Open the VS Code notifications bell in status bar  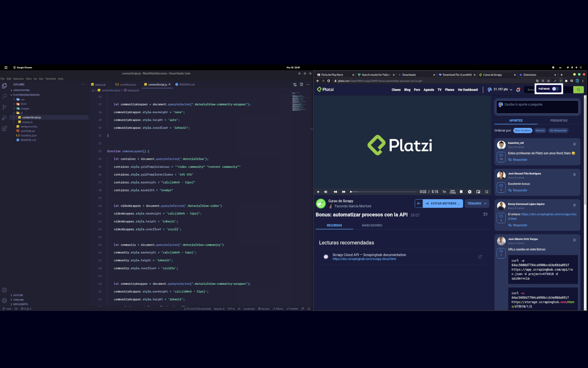pos(309,309)
